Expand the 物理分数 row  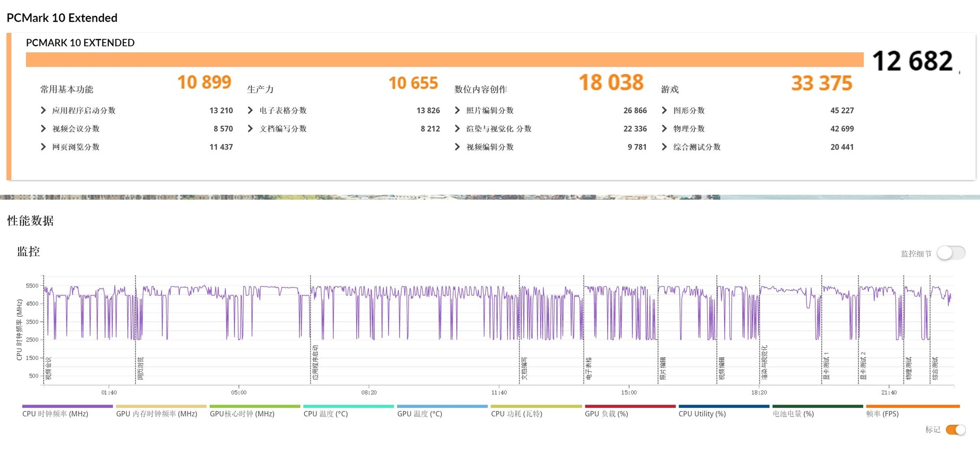pyautogui.click(x=664, y=128)
